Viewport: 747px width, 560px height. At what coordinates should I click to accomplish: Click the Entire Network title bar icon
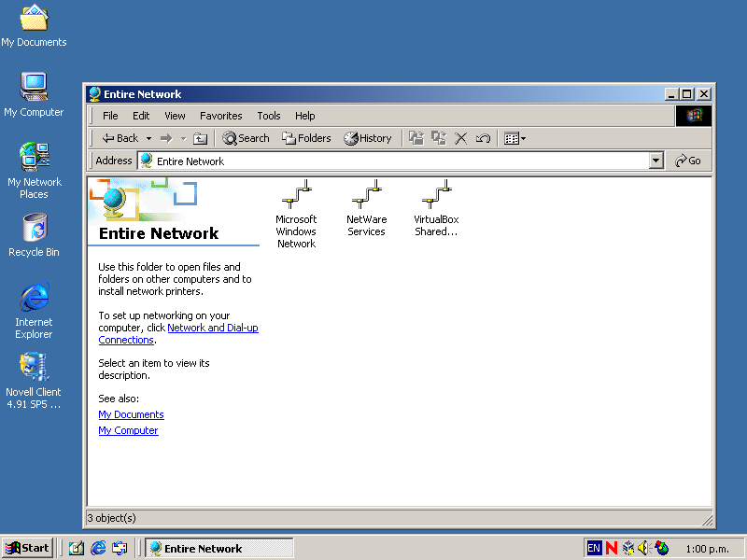[x=95, y=94]
